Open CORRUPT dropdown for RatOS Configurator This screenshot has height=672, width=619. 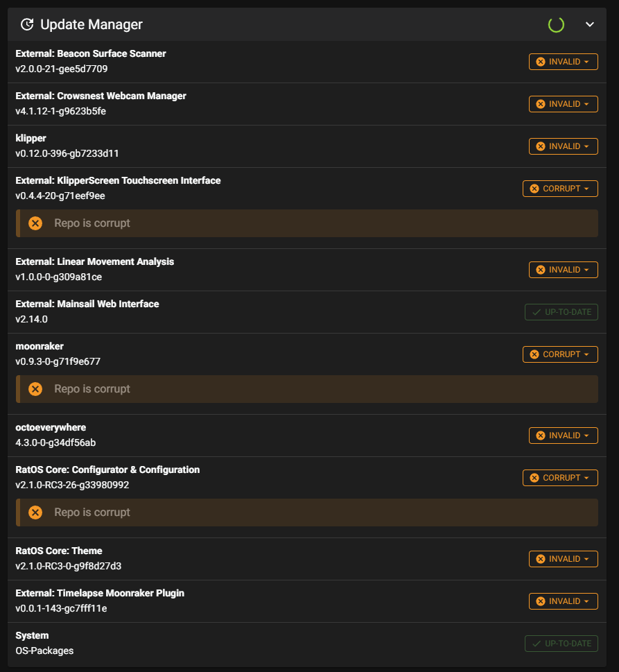(x=560, y=478)
